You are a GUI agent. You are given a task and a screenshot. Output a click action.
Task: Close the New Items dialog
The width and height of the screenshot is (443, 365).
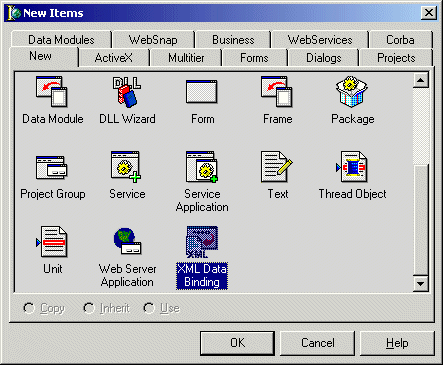coord(429,13)
